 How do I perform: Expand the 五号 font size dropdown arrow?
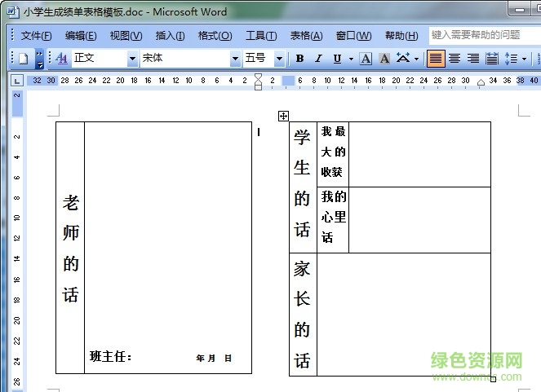279,59
